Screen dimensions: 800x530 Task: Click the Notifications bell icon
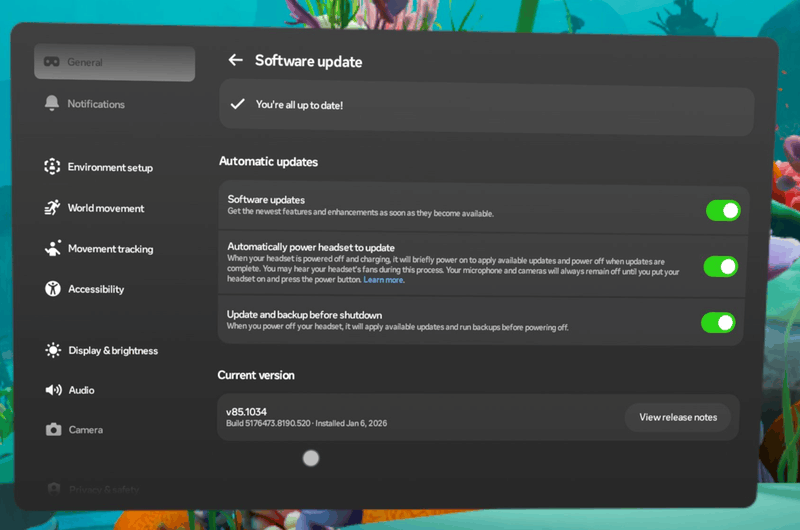[52, 103]
